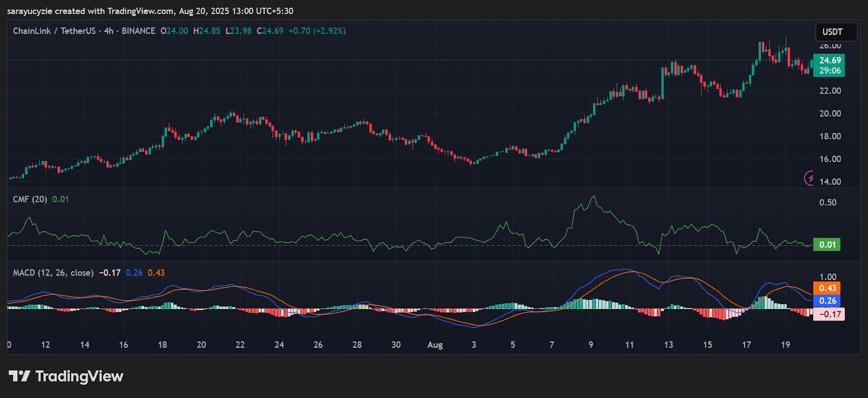
Task: Click the orange signal value tag 0.43
Action: point(827,288)
